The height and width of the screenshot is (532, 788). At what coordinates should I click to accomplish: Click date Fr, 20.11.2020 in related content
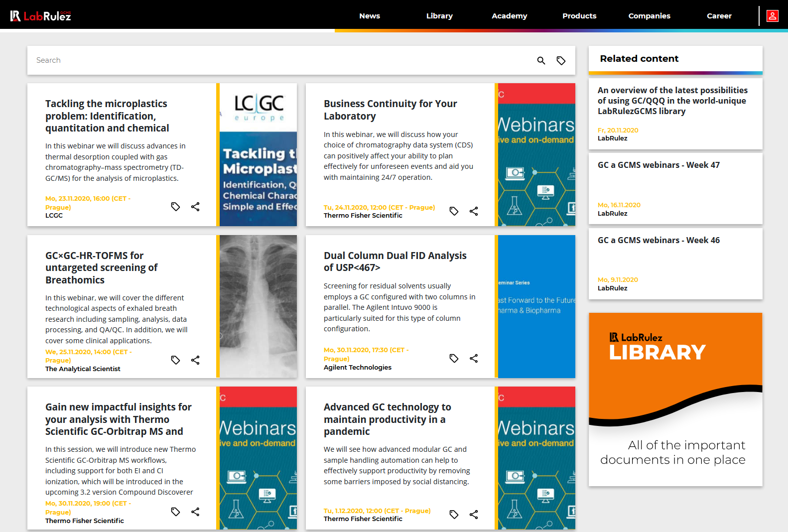coord(618,131)
